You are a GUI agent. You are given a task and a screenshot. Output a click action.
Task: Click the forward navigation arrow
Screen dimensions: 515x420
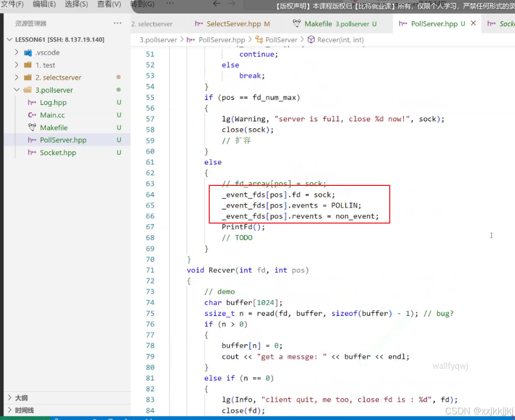pyautogui.click(x=231, y=4)
